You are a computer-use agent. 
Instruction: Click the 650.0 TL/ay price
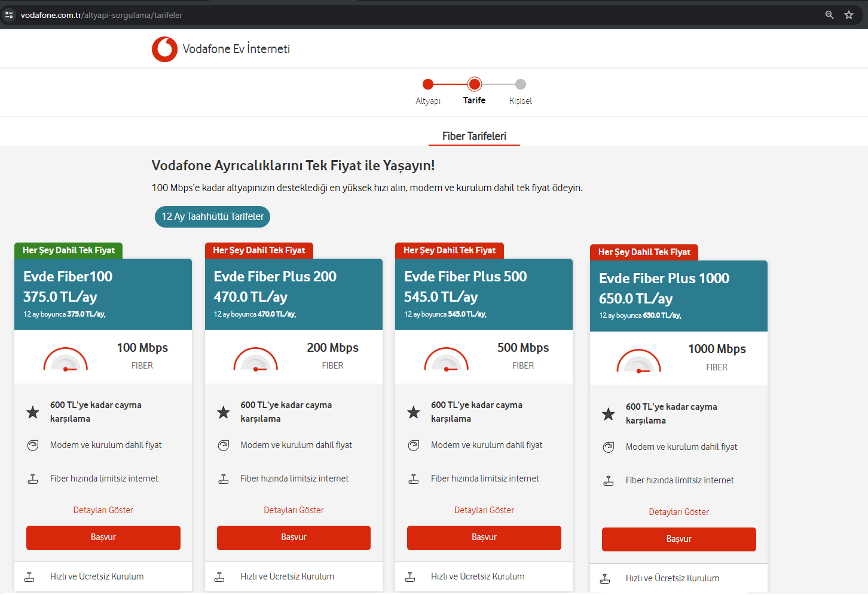636,299
